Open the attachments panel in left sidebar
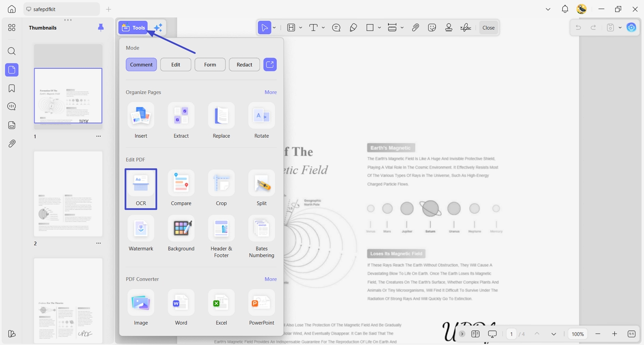644x345 pixels. click(x=12, y=144)
